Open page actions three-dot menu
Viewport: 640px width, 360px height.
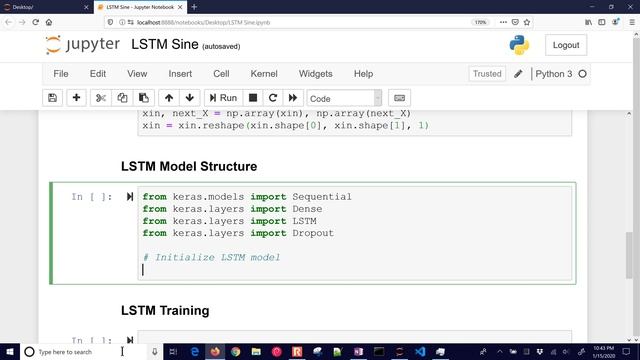tap(503, 22)
